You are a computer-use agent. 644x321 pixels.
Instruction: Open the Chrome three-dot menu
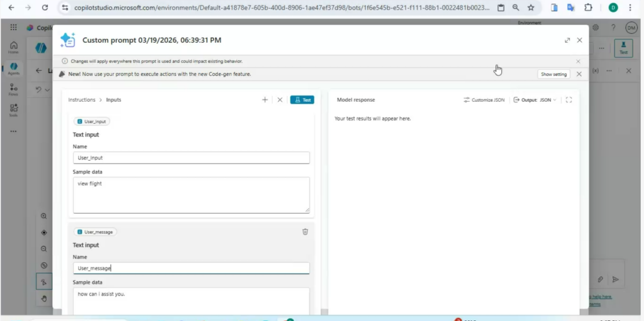pos(630,8)
